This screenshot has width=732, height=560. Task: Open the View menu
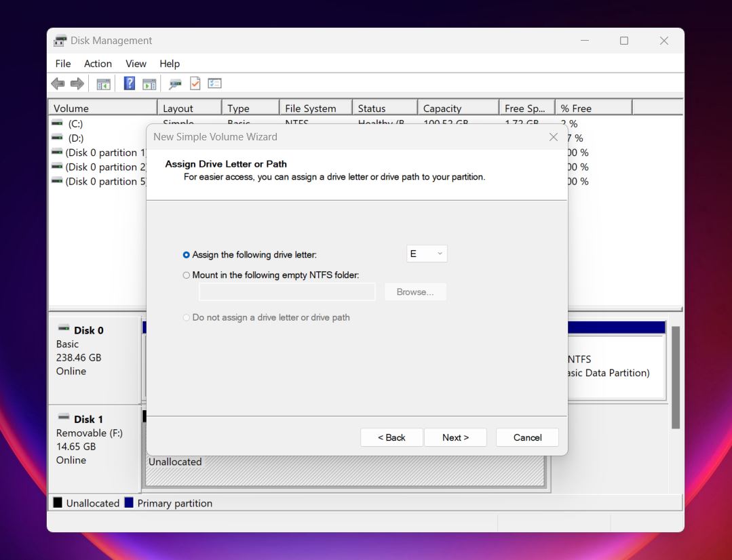point(136,64)
